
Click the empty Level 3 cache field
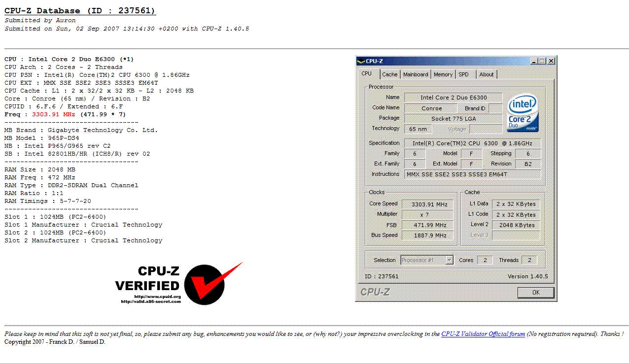[x=516, y=235]
